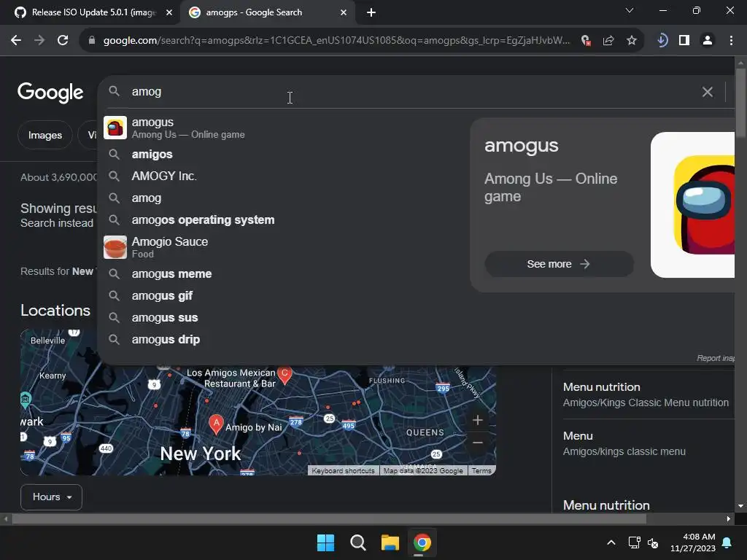This screenshot has height=560, width=747.
Task: Bookmark this page with the star icon
Action: point(632,41)
